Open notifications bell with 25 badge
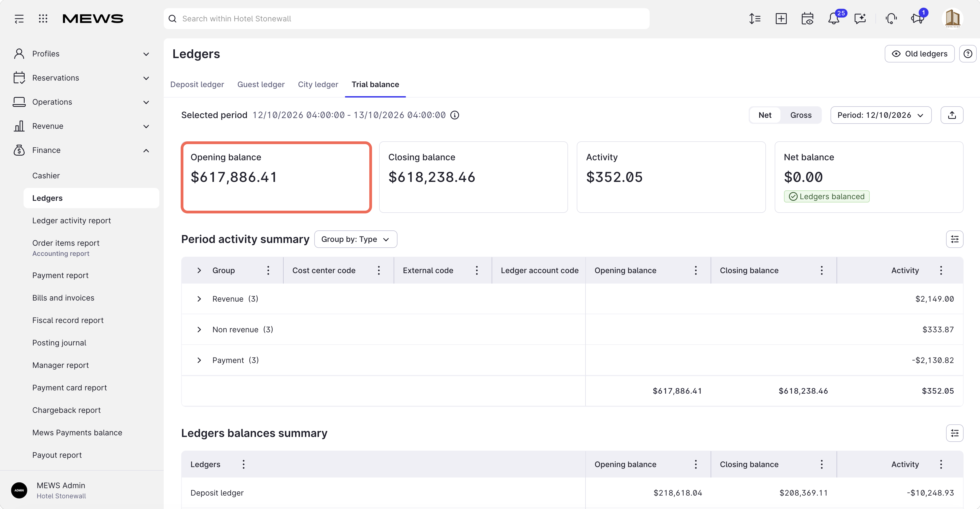This screenshot has width=980, height=509. pyautogui.click(x=834, y=19)
